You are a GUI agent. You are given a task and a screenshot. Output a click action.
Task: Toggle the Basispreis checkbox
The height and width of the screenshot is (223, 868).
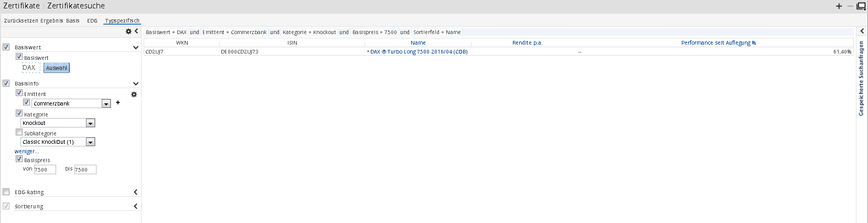click(19, 159)
